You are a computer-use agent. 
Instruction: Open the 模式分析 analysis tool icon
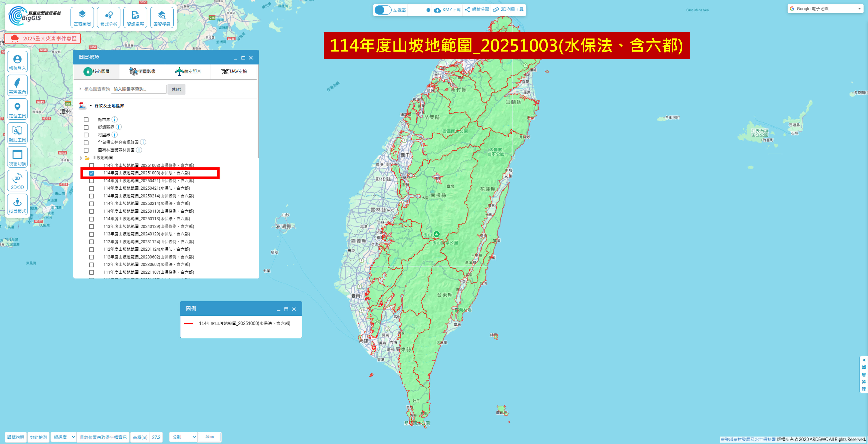coord(108,18)
